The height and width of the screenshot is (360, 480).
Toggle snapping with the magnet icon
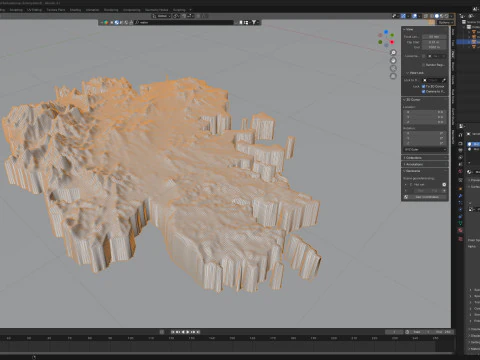point(183,16)
